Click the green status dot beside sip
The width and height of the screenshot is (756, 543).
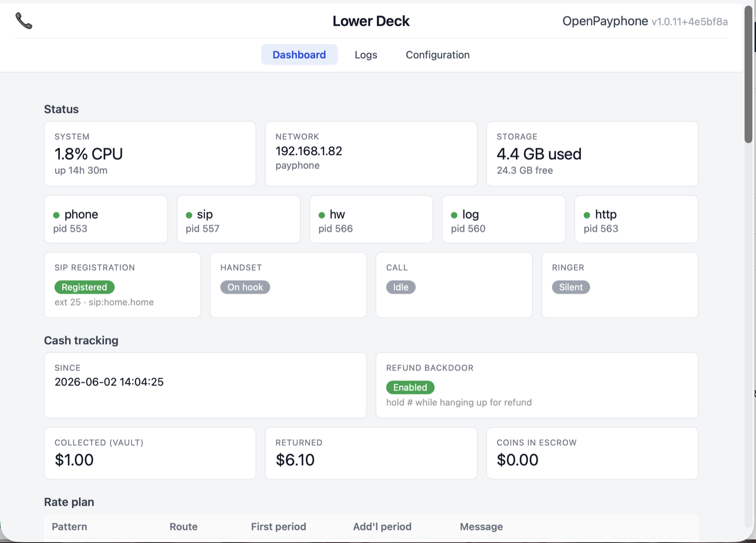tap(189, 215)
